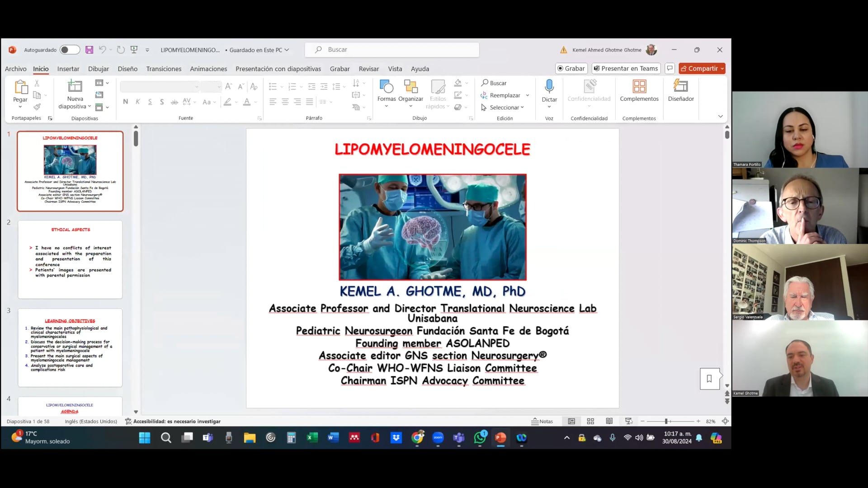
Task: Toggle strikethrough abc formatting
Action: pyautogui.click(x=174, y=102)
